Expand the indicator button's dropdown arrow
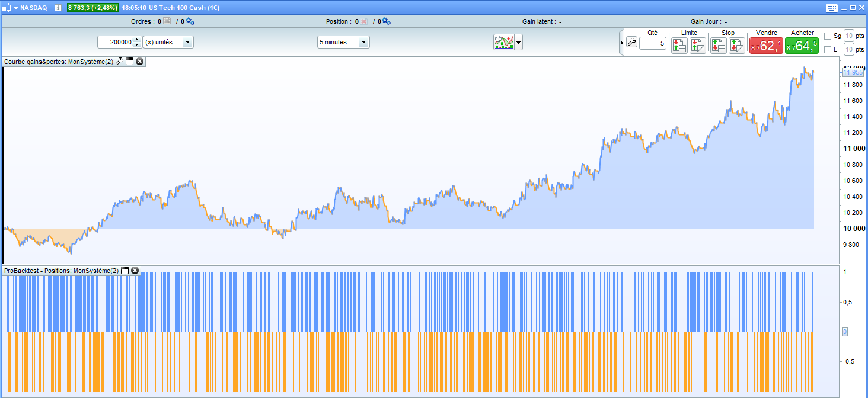 click(519, 42)
